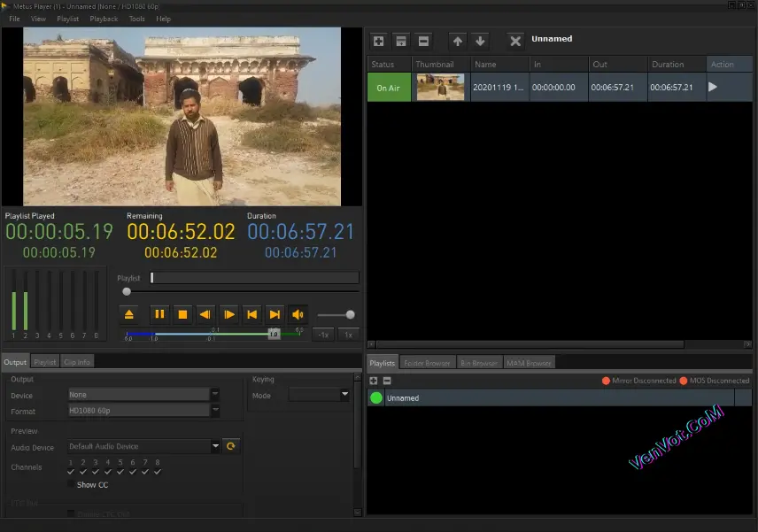
Task: Open the MAM Browser tab
Action: click(x=529, y=363)
